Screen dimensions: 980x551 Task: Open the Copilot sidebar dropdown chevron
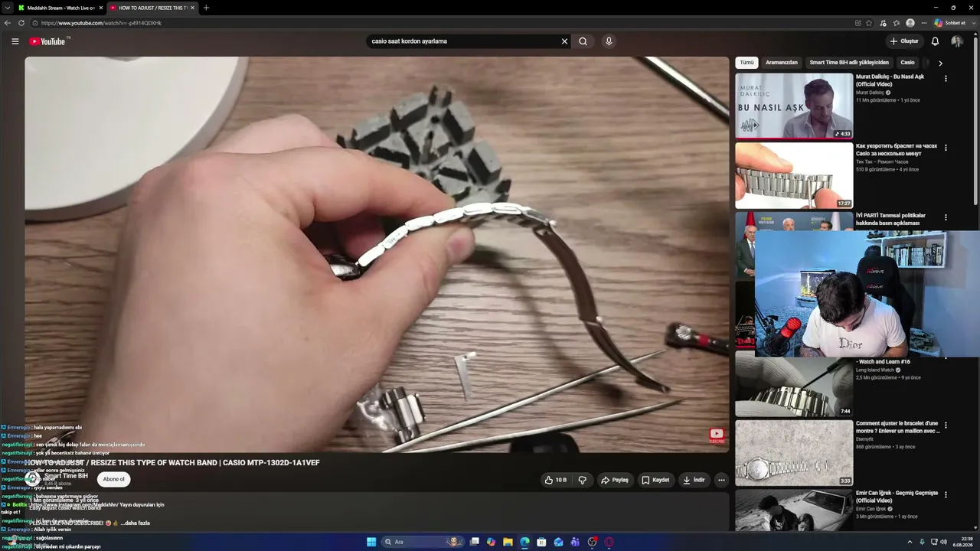(x=972, y=23)
